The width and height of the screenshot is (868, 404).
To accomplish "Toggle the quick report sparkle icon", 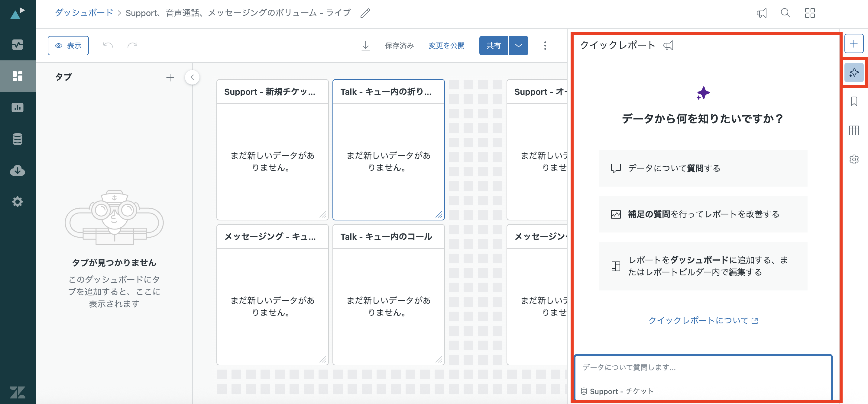I will pos(853,72).
